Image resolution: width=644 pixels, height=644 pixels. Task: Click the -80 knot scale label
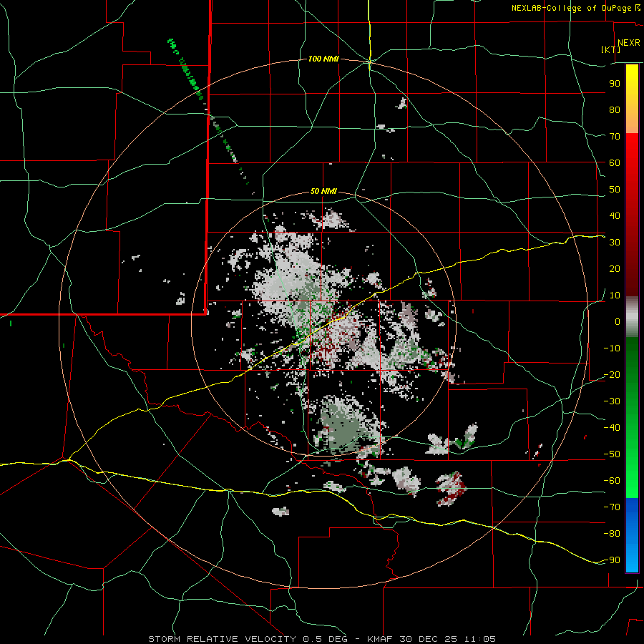[612, 534]
